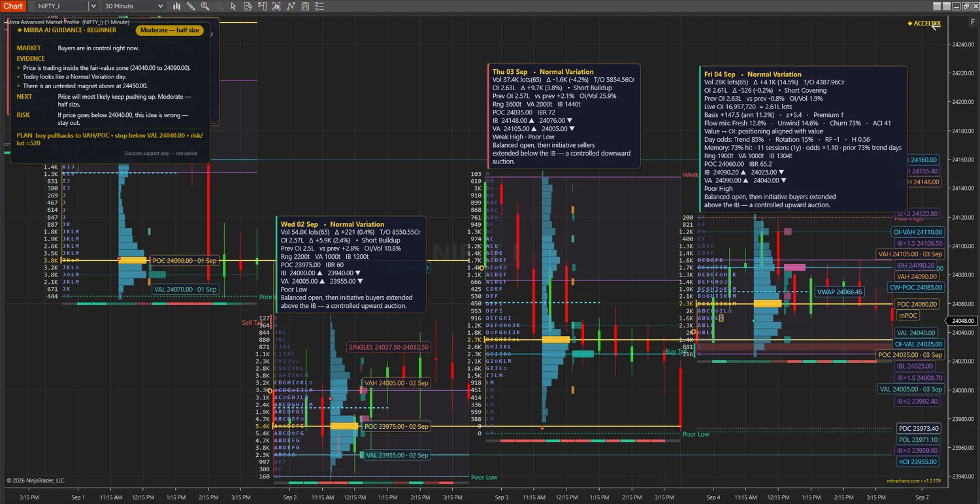
Task: Click the greyed zoom out magnifier
Action: pyautogui.click(x=219, y=6)
